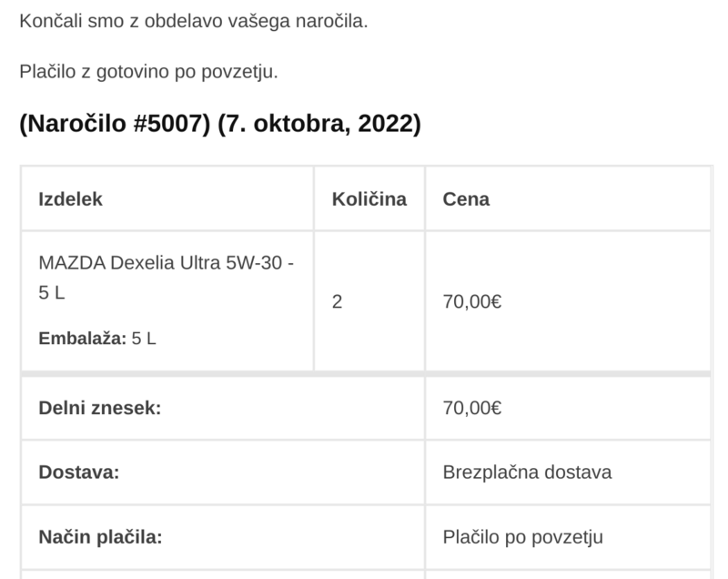The height and width of the screenshot is (579, 728).
Task: Click the "Način plačila:" label
Action: click(x=100, y=537)
